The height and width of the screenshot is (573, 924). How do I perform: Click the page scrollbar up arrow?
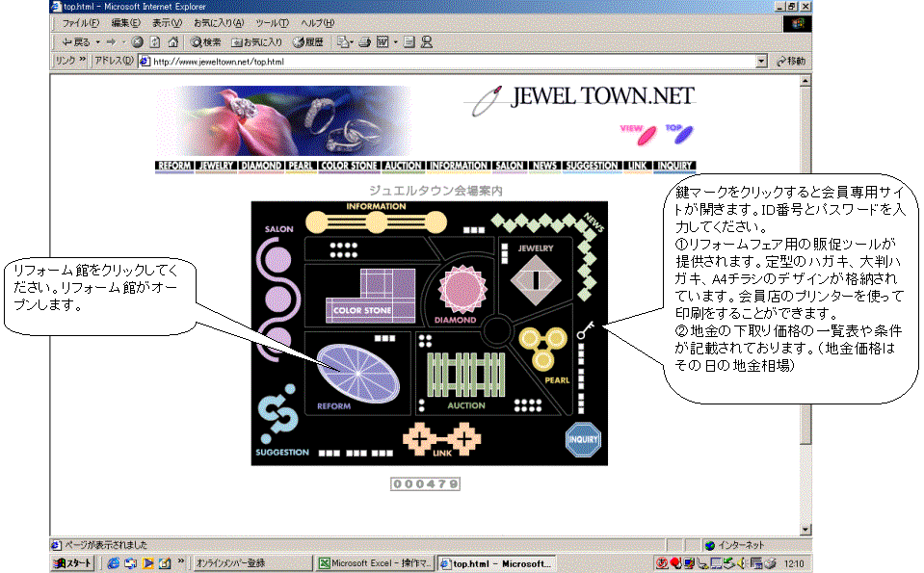coord(805,80)
